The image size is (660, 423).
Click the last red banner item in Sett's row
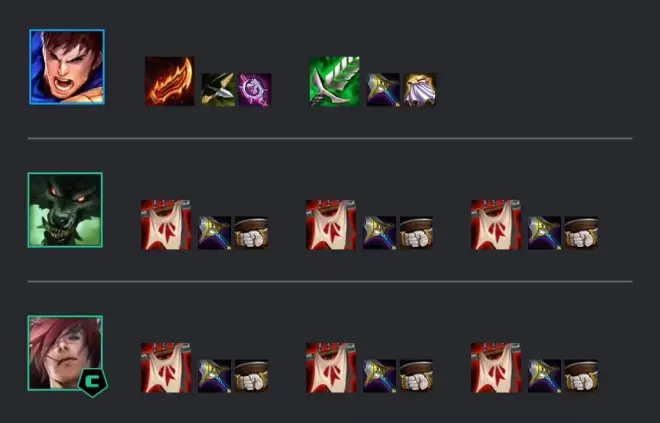pyautogui.click(x=496, y=368)
